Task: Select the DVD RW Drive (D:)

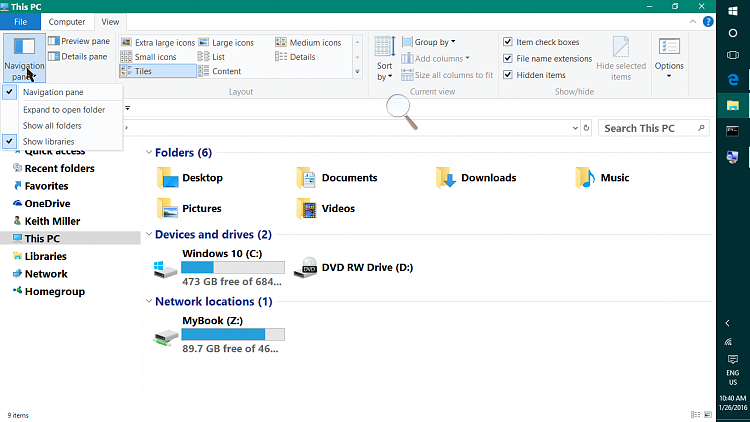Action: coord(353,267)
